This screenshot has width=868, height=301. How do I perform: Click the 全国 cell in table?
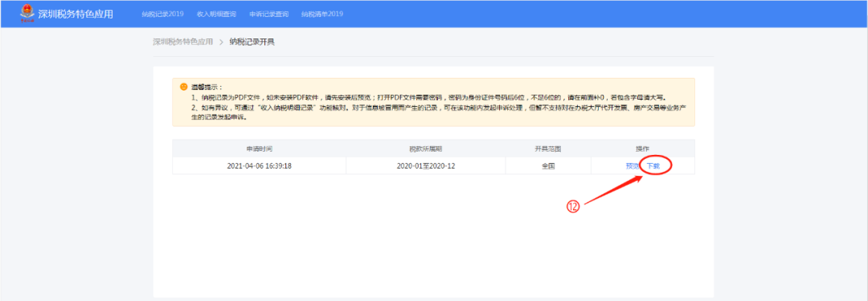549,166
